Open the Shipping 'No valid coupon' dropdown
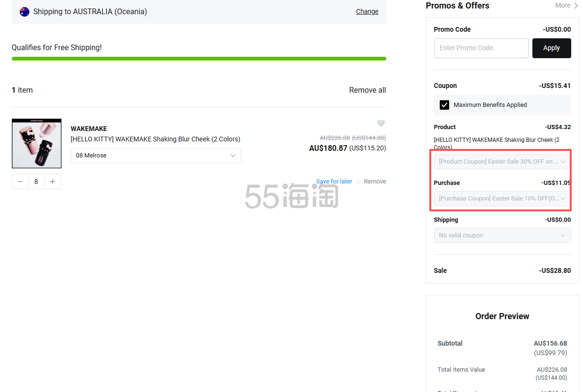583x392 pixels. coord(502,235)
